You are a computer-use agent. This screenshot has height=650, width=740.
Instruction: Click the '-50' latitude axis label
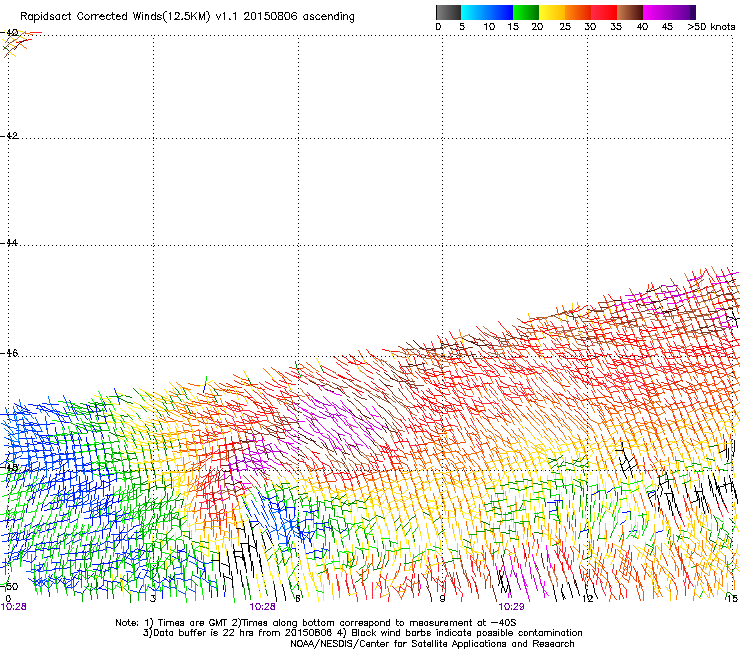(x=10, y=587)
